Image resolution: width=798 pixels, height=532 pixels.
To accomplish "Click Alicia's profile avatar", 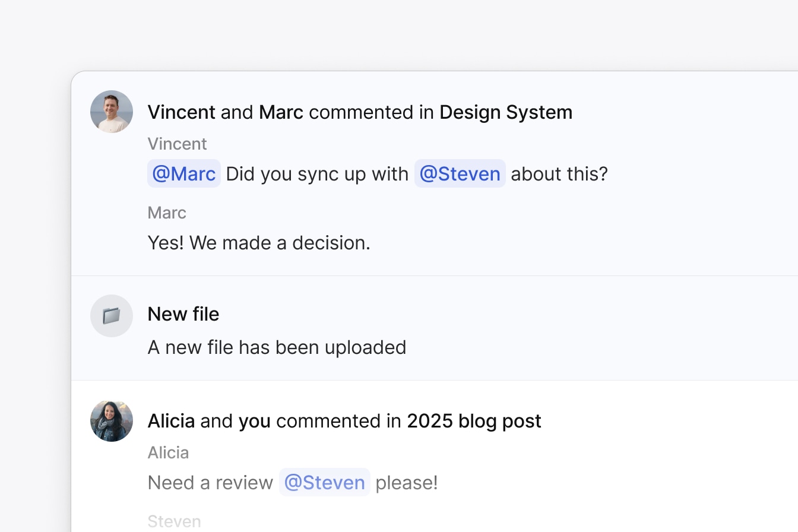I will pos(111,420).
